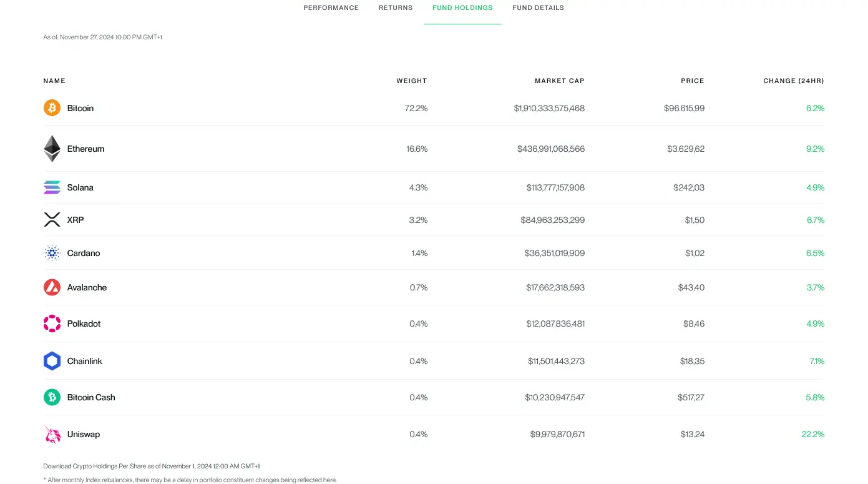Click Ethereum price $3.629,62
This screenshot has width=868, height=484.
(x=686, y=149)
